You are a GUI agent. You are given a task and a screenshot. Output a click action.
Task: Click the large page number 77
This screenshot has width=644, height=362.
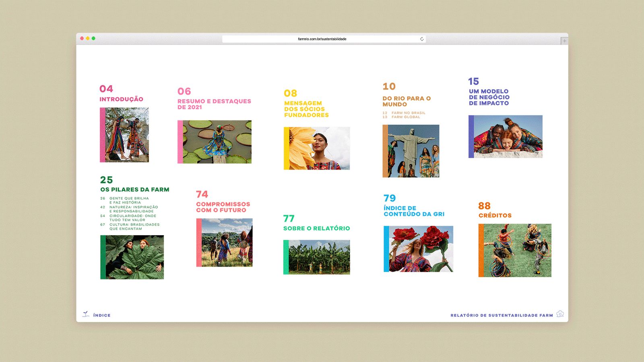[x=289, y=218]
